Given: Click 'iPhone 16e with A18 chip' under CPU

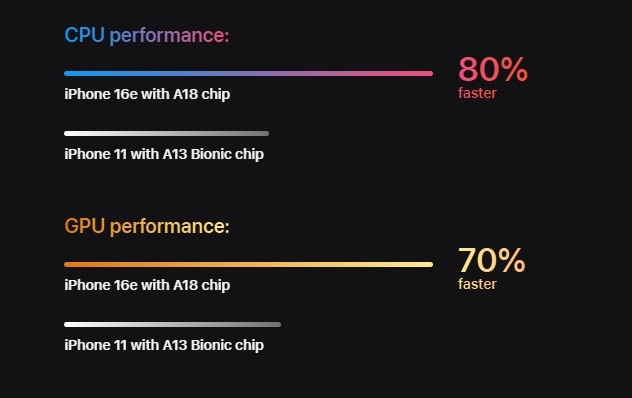Looking at the screenshot, I should (x=147, y=94).
